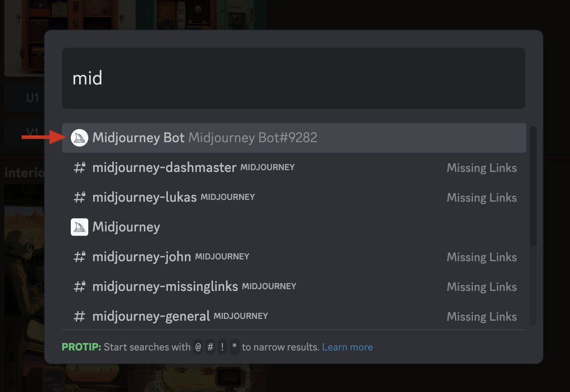Image resolution: width=570 pixels, height=392 pixels.
Task: Open the midjourney-dashmaster channel result
Action: pos(164,168)
